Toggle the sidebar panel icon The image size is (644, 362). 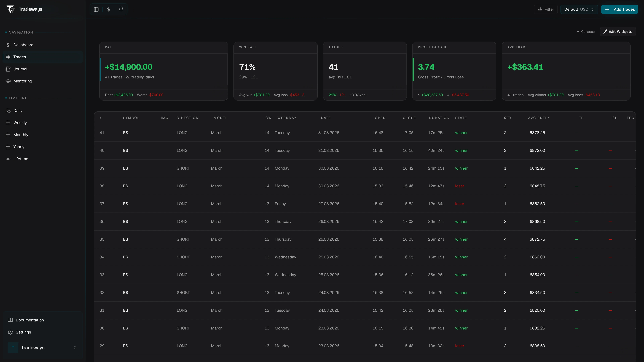[x=96, y=9]
